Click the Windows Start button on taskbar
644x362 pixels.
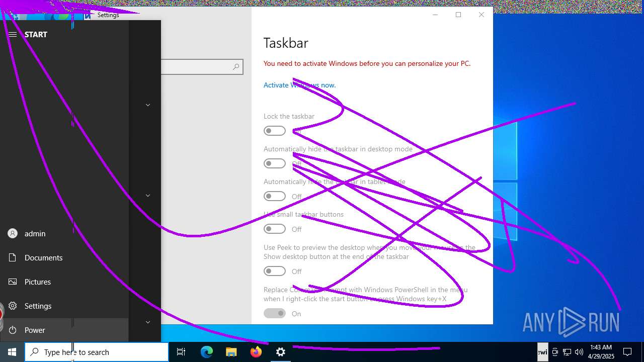pyautogui.click(x=12, y=352)
